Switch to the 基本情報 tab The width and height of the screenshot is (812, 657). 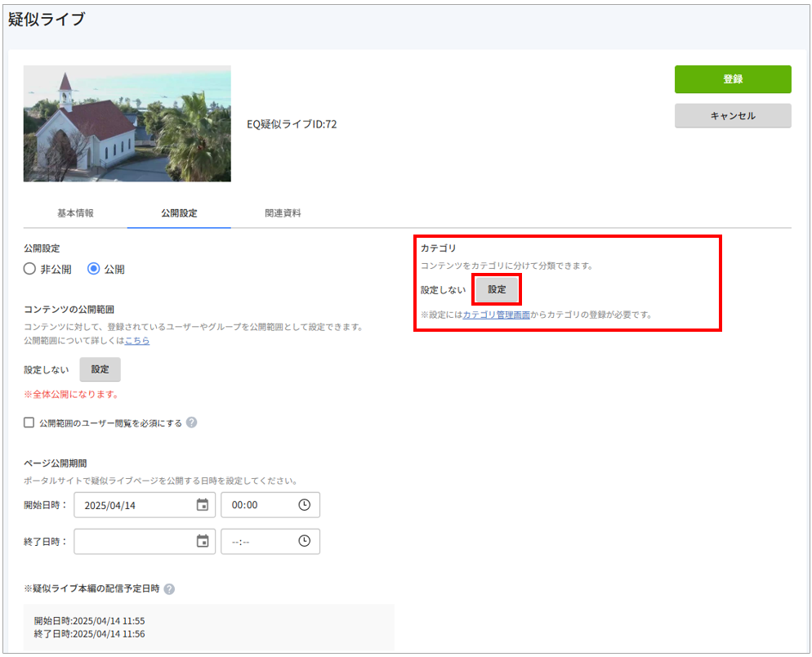76,213
